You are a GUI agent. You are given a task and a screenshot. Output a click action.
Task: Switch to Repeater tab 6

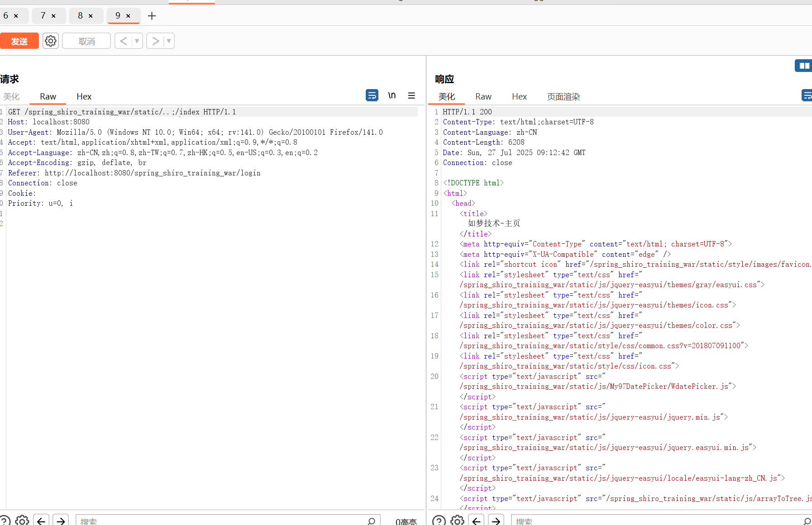[x=6, y=16]
